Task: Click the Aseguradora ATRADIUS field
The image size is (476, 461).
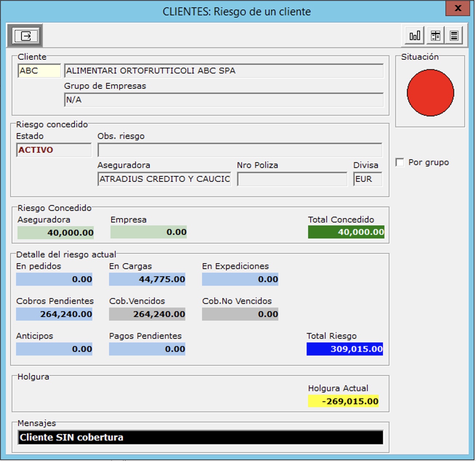Action: pos(164,179)
